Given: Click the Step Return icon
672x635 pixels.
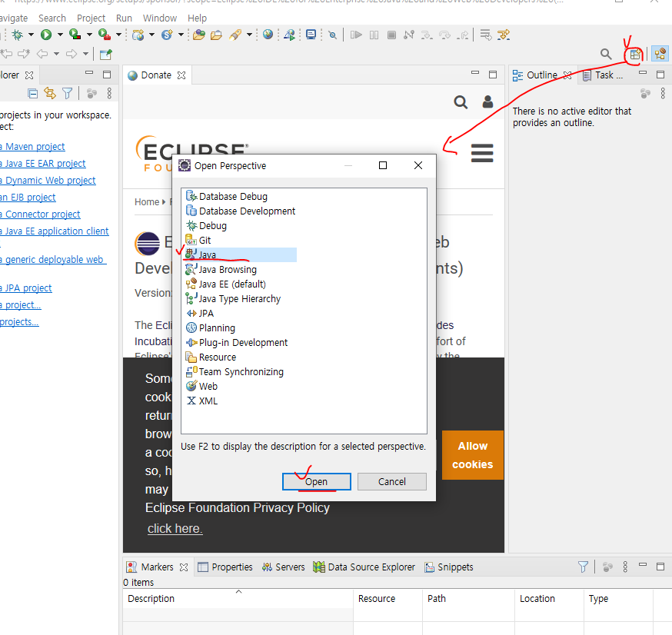Looking at the screenshot, I should pyautogui.click(x=462, y=35).
